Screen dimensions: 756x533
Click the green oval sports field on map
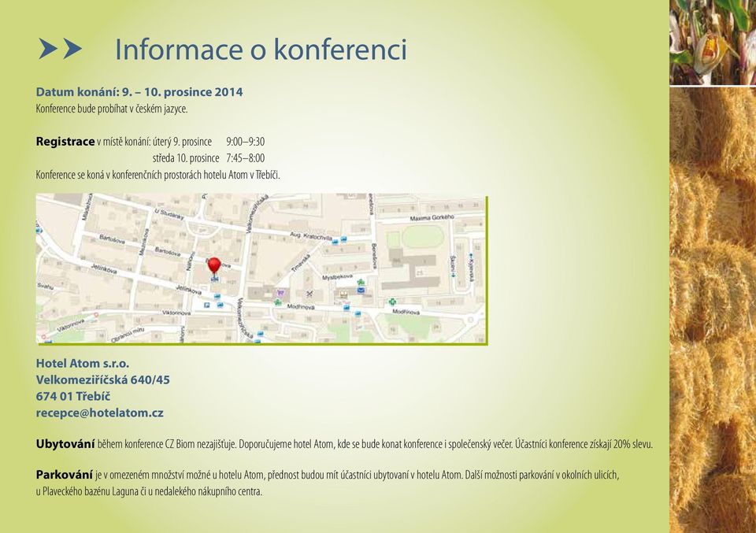[423, 237]
